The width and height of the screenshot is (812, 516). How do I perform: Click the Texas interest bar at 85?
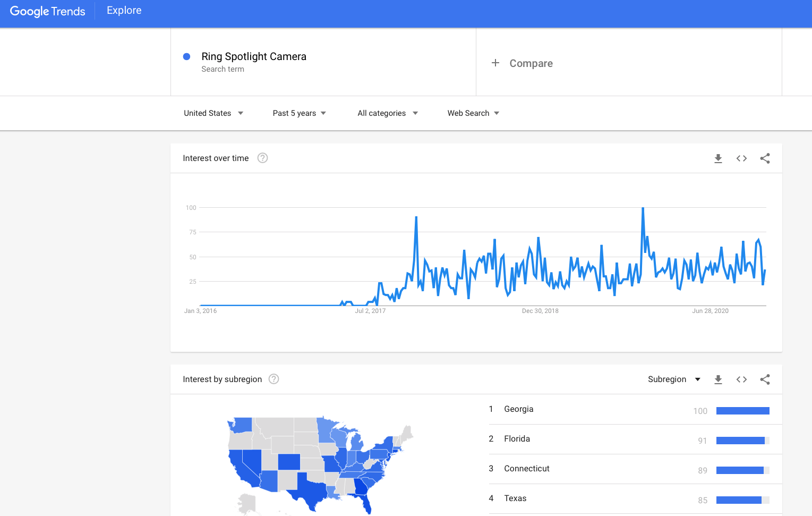click(x=742, y=500)
